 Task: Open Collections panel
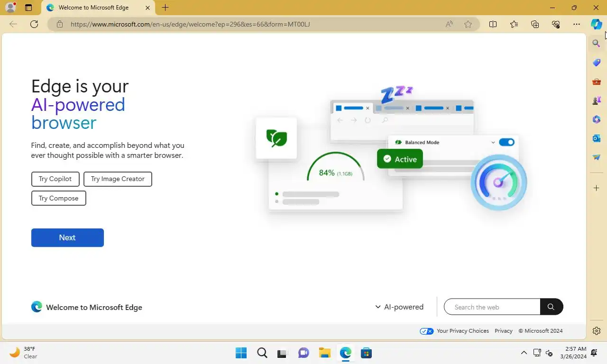pyautogui.click(x=535, y=24)
